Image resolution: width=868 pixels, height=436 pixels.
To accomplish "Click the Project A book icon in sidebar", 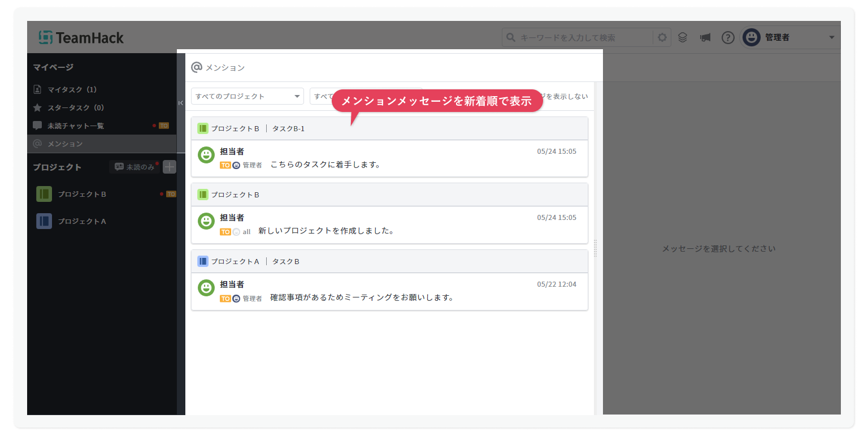I will pos(44,221).
